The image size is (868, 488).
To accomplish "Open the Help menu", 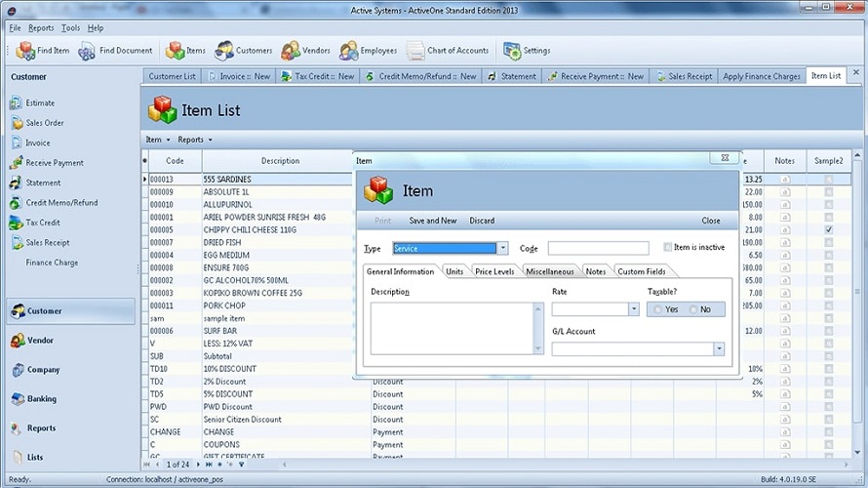I will [x=96, y=27].
